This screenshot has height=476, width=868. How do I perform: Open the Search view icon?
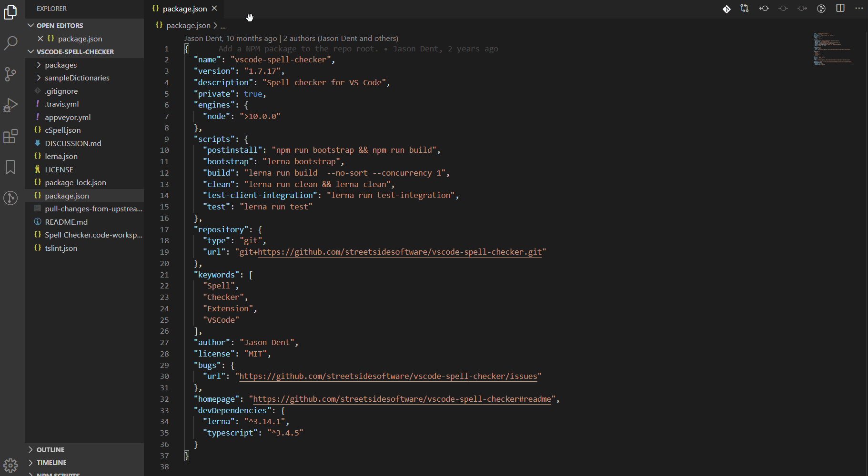point(10,43)
